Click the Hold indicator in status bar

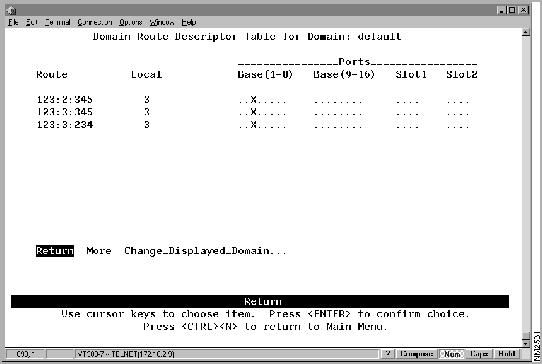point(507,354)
